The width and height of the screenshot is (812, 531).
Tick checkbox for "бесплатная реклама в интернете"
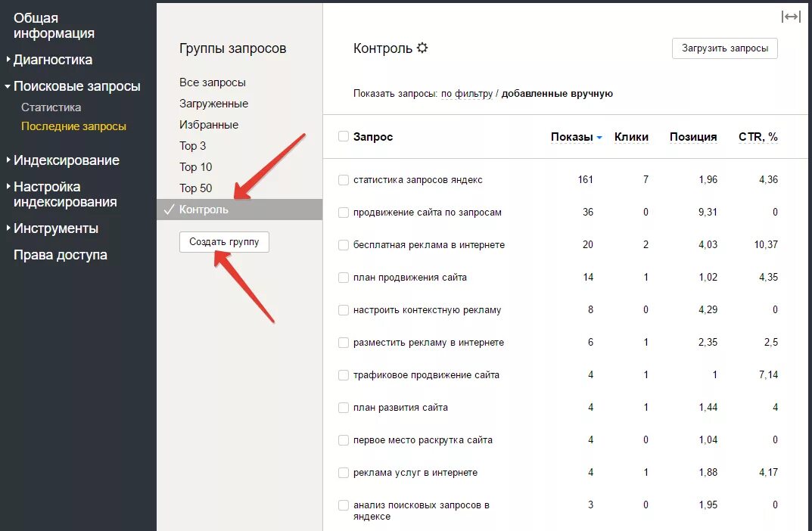tap(344, 245)
